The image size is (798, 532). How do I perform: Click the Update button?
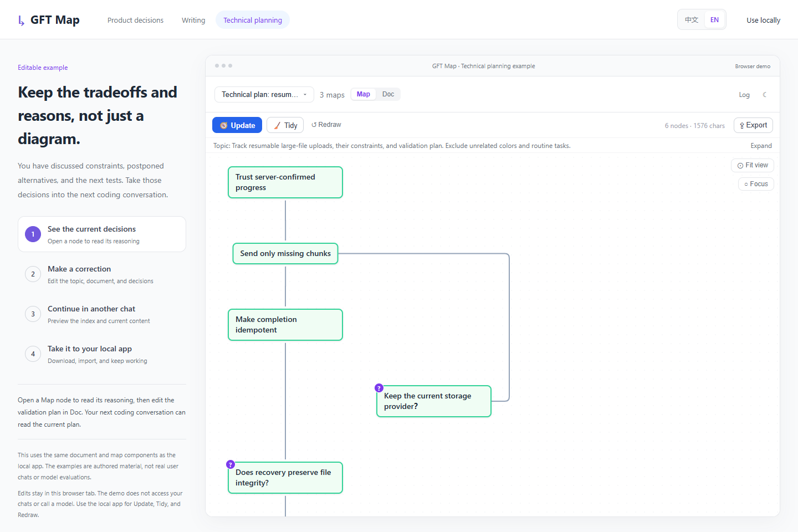[x=237, y=125]
